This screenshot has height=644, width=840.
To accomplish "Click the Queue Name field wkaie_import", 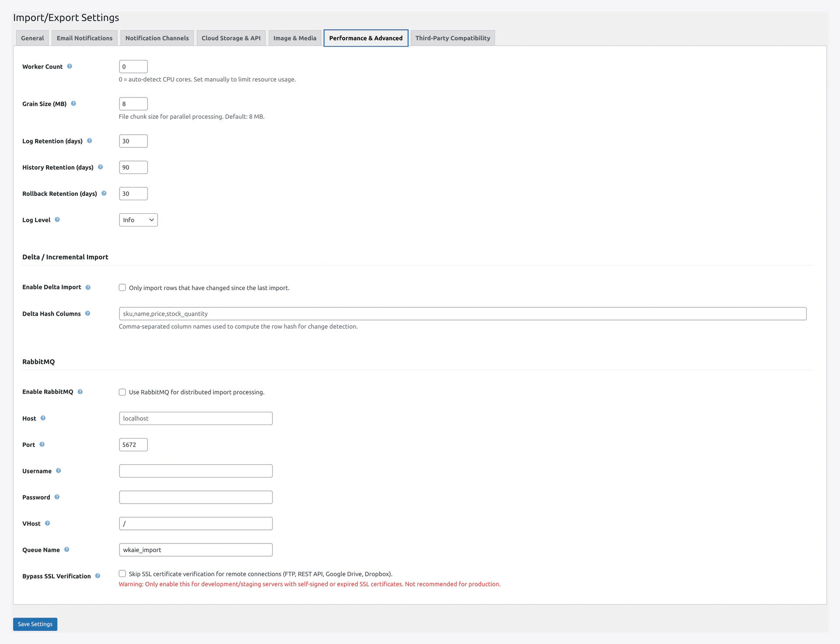I will [x=196, y=550].
